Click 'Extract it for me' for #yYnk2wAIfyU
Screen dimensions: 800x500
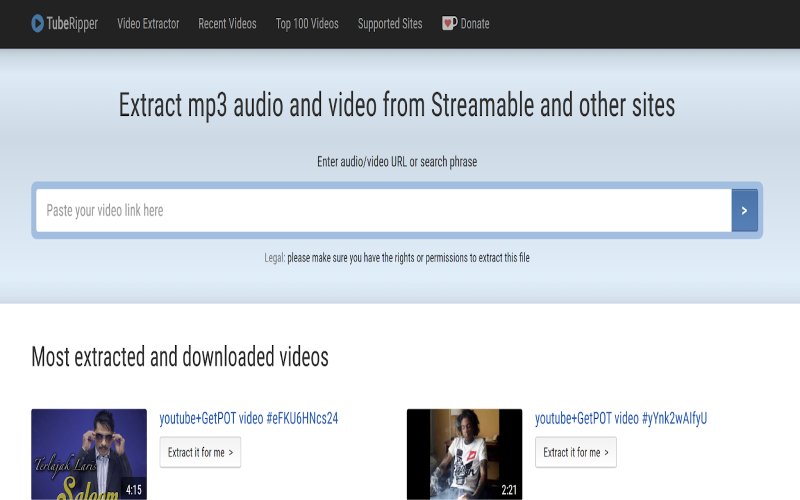coord(576,452)
